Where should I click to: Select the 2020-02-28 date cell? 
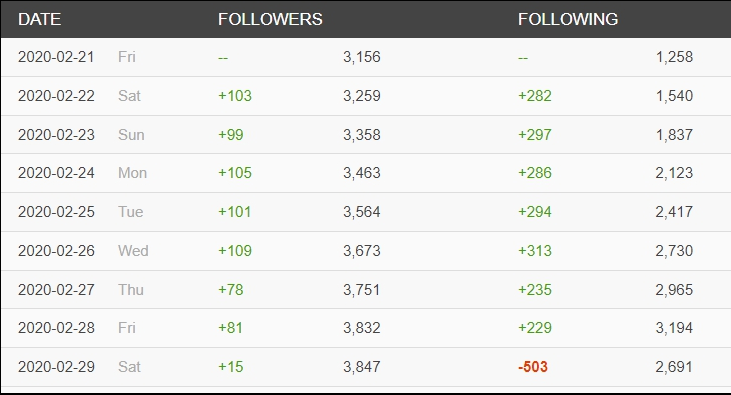tap(56, 328)
